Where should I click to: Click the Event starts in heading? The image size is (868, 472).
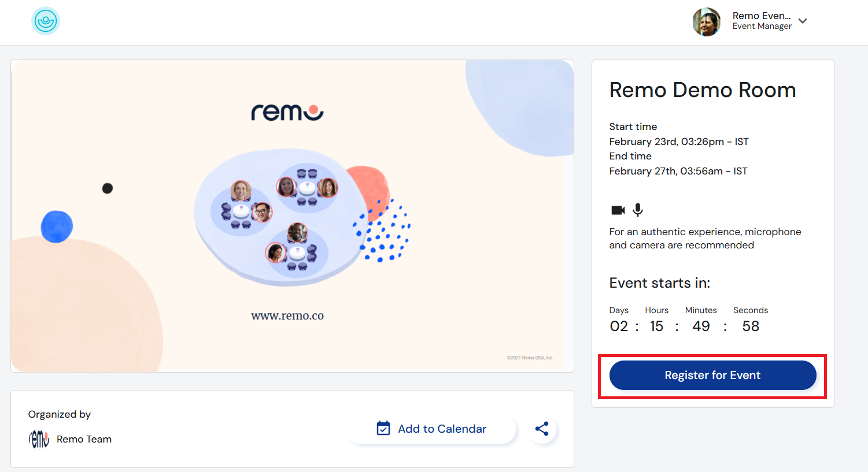[x=660, y=283]
